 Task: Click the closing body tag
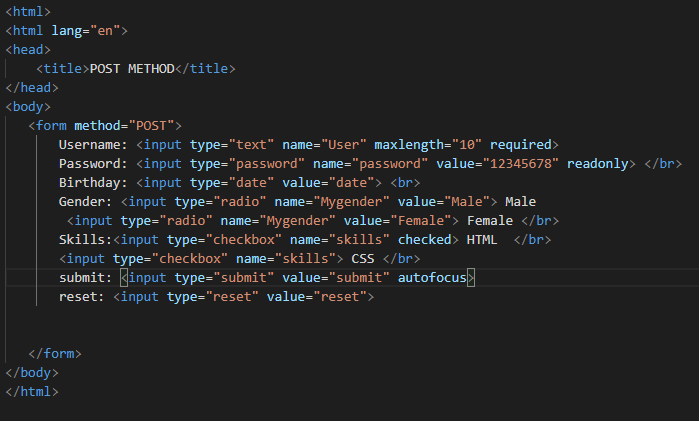(32, 372)
